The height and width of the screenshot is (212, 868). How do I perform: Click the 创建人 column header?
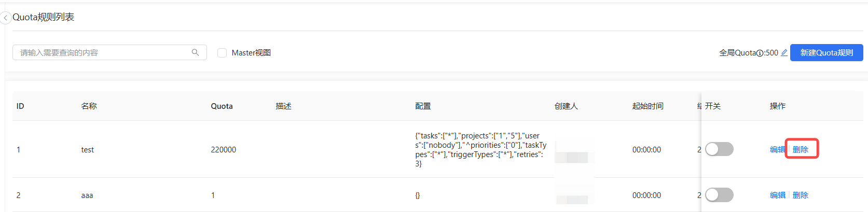pyautogui.click(x=566, y=106)
